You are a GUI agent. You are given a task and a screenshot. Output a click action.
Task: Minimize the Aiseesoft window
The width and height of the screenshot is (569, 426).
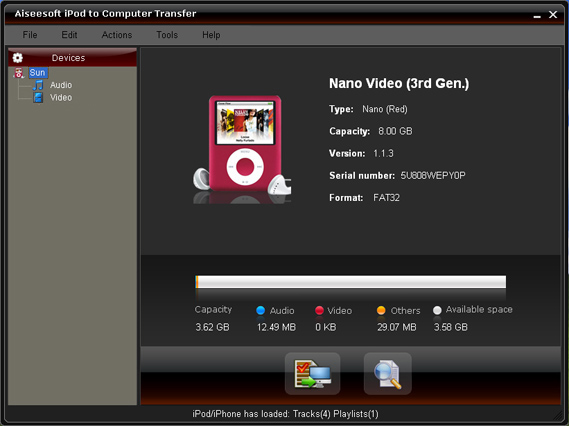[537, 15]
